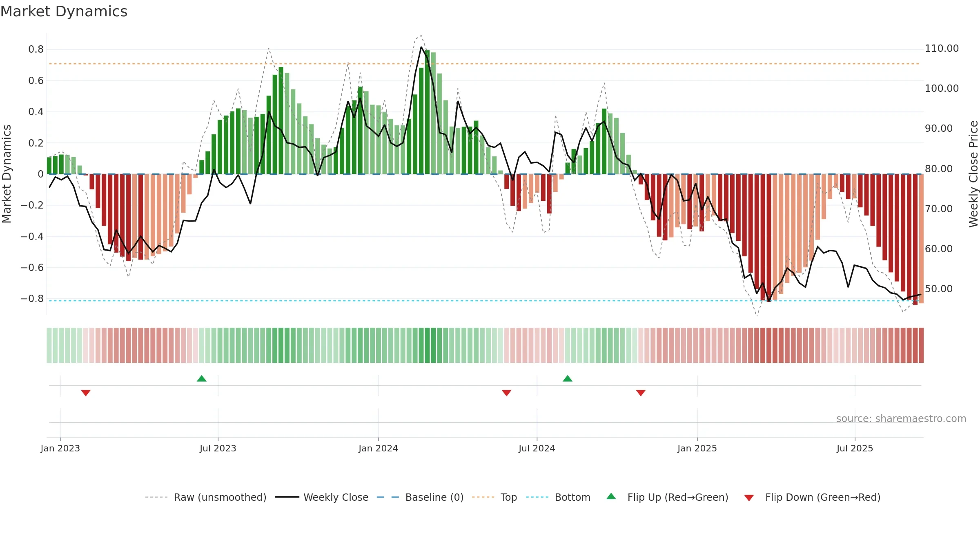980x551 pixels.
Task: Click the −0.8 left axis value
Action: click(32, 299)
